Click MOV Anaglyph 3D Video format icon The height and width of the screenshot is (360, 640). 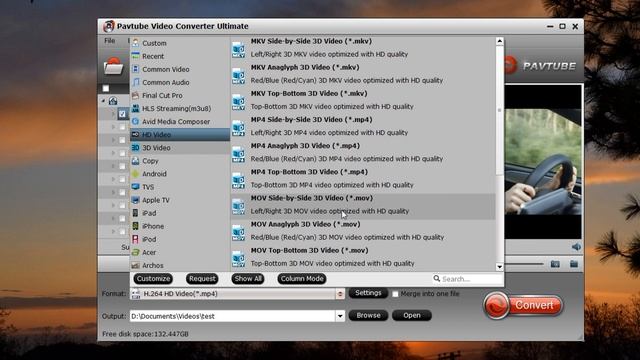(x=238, y=233)
